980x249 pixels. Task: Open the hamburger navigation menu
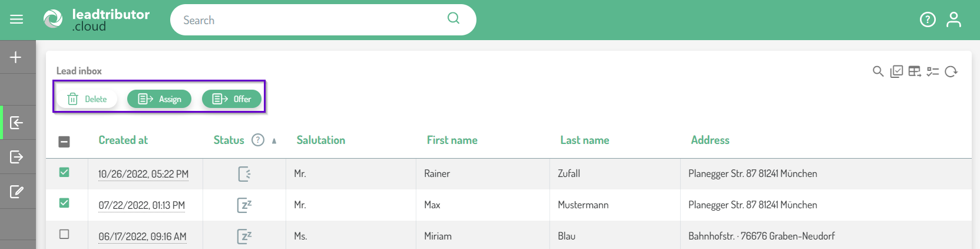16,19
